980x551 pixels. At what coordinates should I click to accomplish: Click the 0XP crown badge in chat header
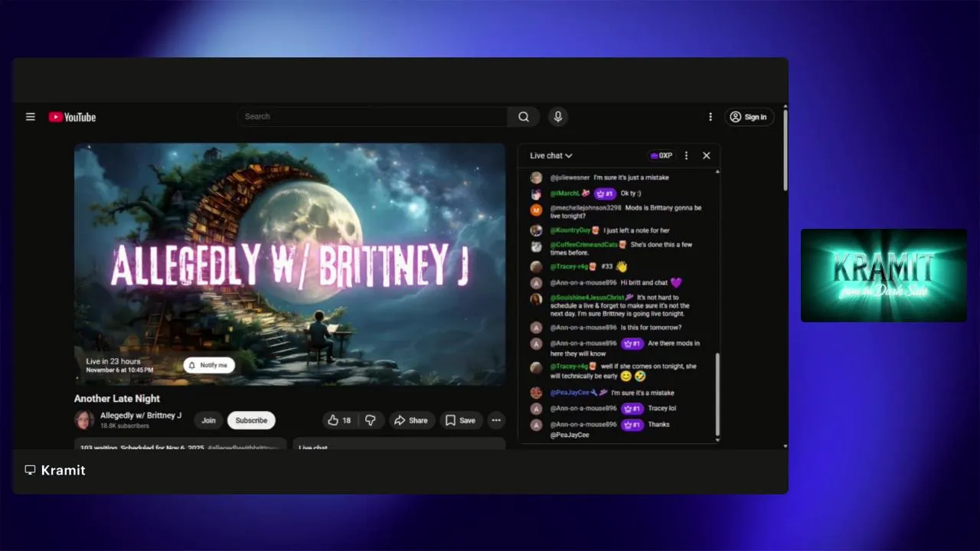tap(661, 155)
